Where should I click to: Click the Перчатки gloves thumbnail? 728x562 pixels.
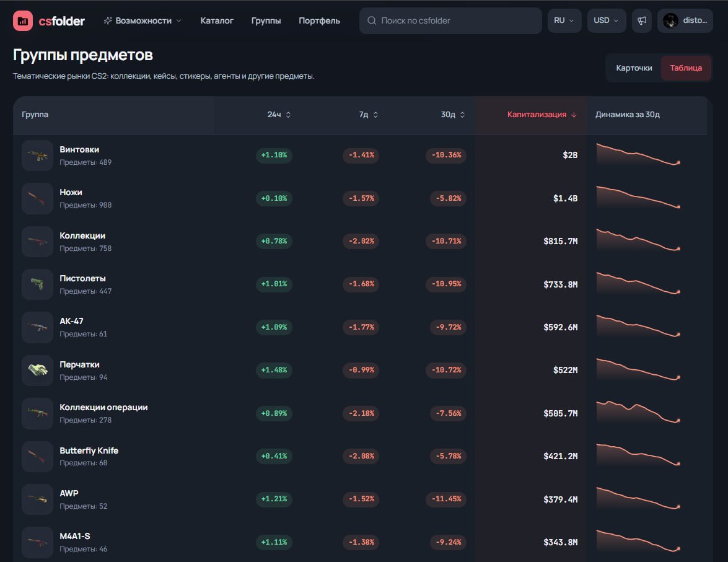tap(38, 370)
